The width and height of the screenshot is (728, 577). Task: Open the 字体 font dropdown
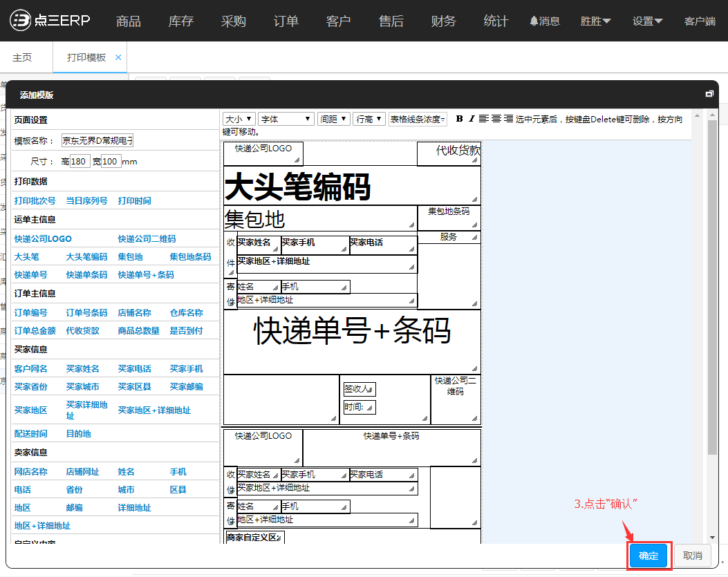(x=286, y=120)
